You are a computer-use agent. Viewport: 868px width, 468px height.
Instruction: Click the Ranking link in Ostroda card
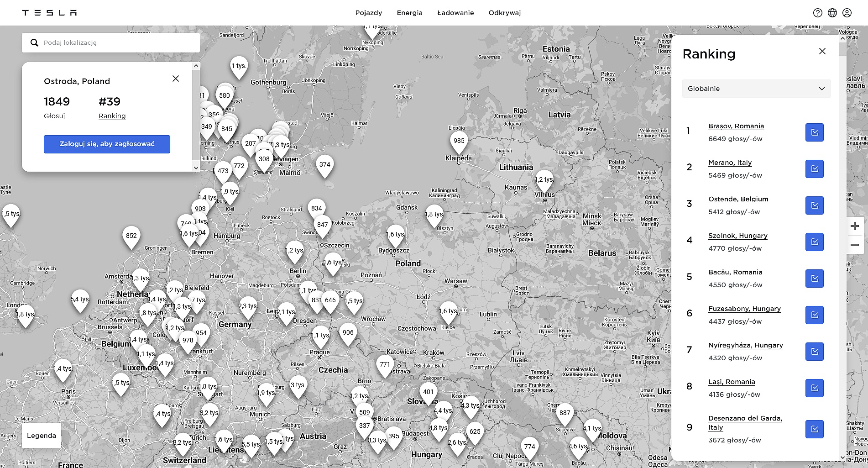pos(112,116)
